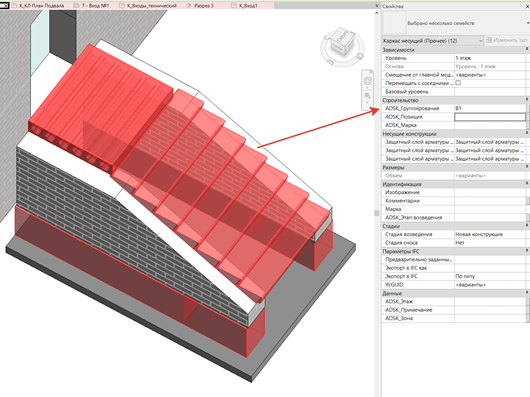Viewport: 530px width, 397px height.
Task: Collapse the Данные section
Action: pyautogui.click(x=527, y=293)
